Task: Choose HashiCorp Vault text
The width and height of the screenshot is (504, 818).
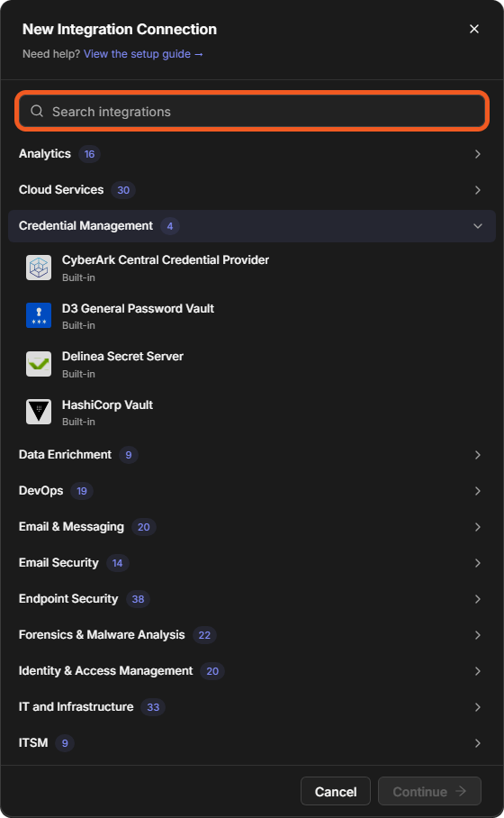Action: (x=107, y=404)
